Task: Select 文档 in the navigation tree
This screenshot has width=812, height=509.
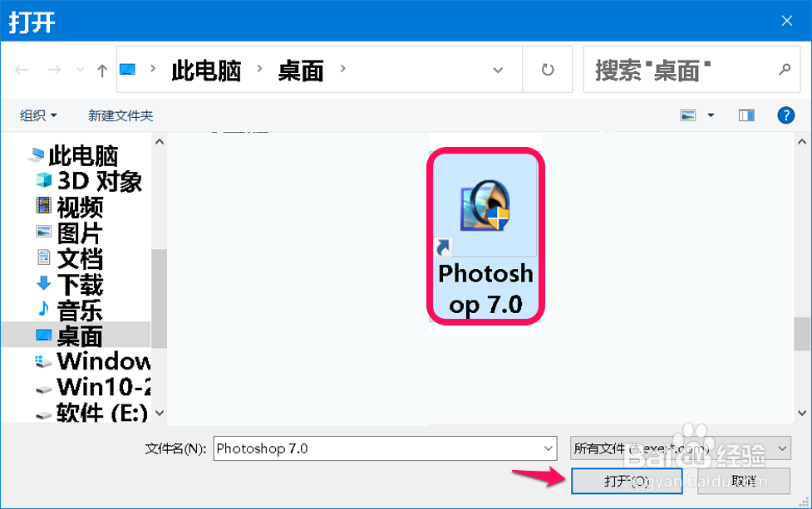Action: pos(80,258)
